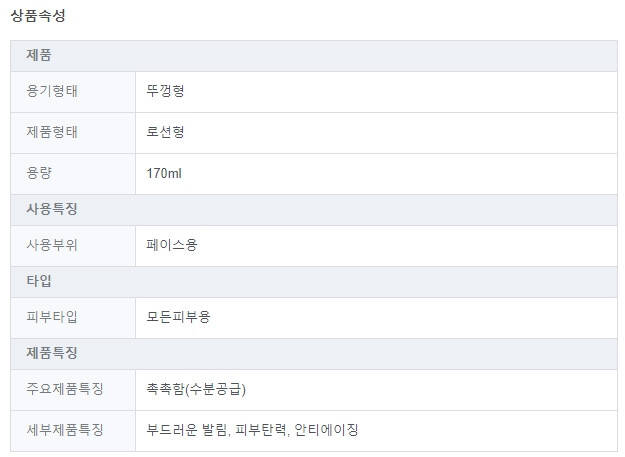Select the 170ml capacity value
This screenshot has width=625, height=457.
click(x=164, y=173)
